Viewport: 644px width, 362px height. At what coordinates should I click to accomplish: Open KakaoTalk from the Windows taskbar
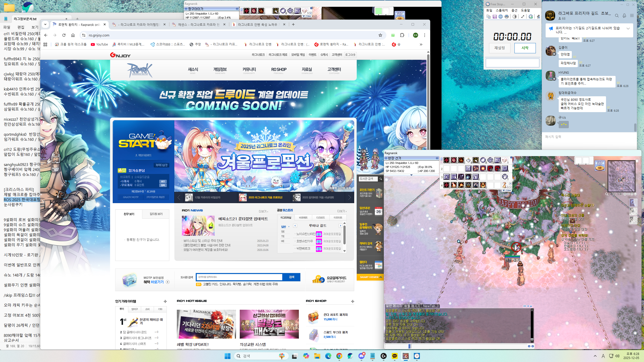tap(394, 356)
